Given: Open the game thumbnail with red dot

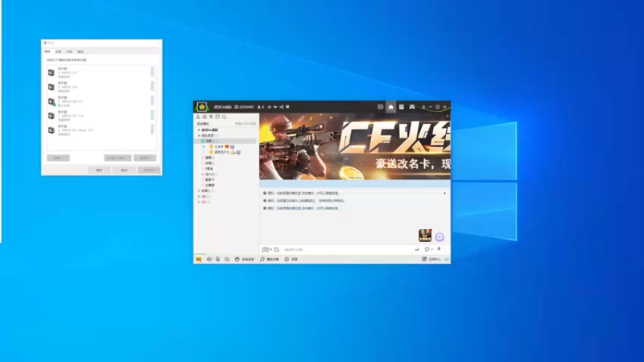Looking at the screenshot, I should coord(425,235).
